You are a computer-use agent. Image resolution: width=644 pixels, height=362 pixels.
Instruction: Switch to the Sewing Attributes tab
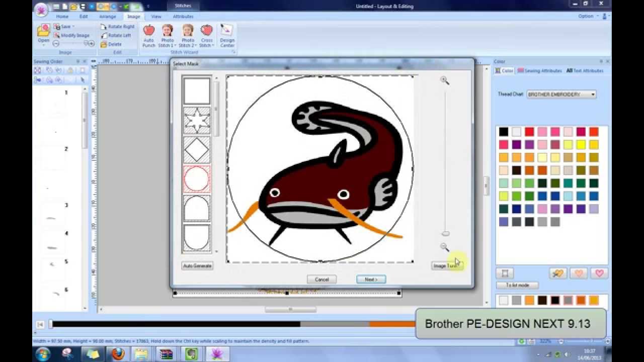(x=540, y=71)
